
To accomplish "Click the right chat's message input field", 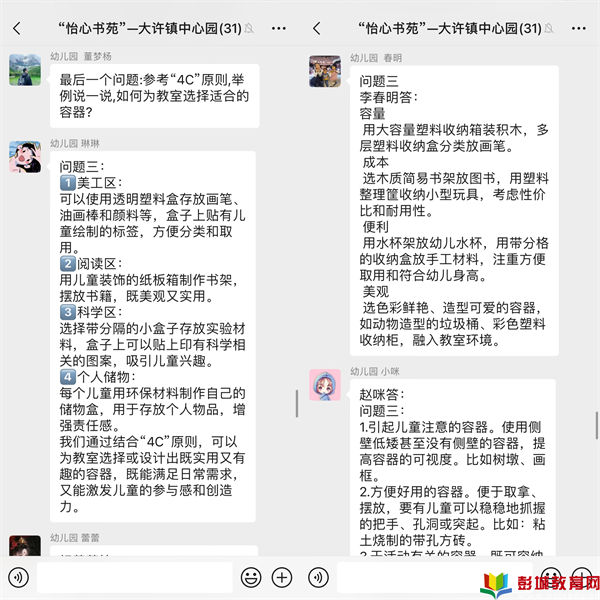I will point(435,577).
